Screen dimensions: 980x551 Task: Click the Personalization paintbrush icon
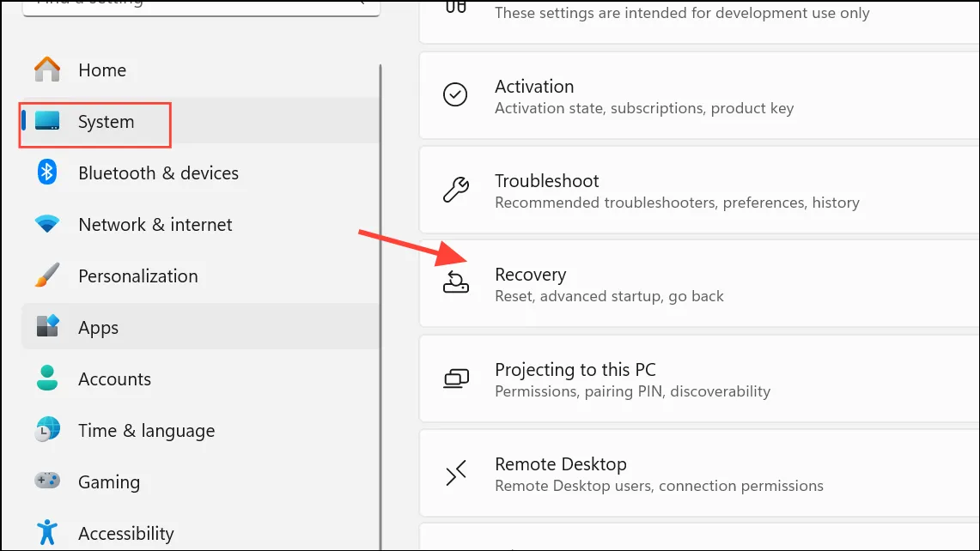pyautogui.click(x=47, y=275)
